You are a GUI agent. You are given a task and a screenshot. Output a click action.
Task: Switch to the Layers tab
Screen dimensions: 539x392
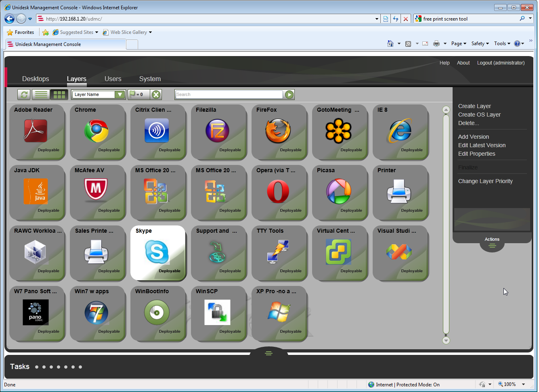(x=77, y=79)
